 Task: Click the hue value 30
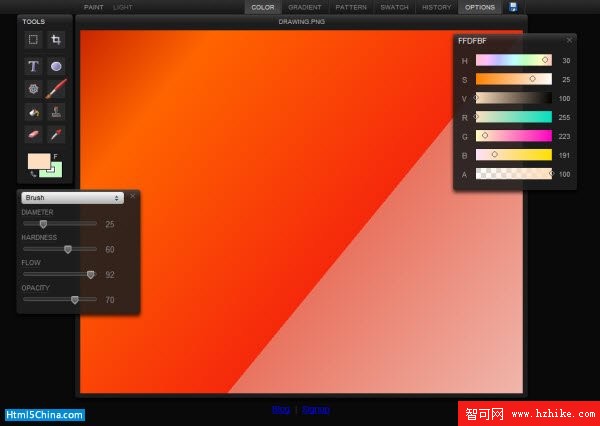[x=566, y=60]
